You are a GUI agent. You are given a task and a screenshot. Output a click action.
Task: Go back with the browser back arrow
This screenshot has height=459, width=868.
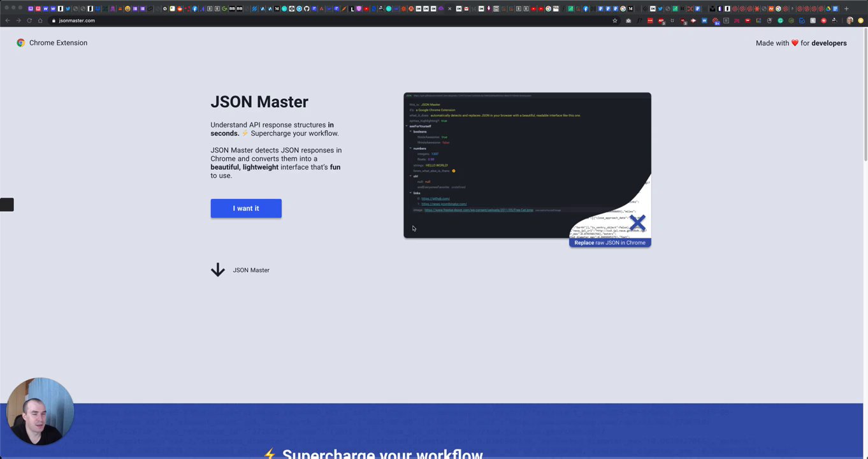coord(8,20)
